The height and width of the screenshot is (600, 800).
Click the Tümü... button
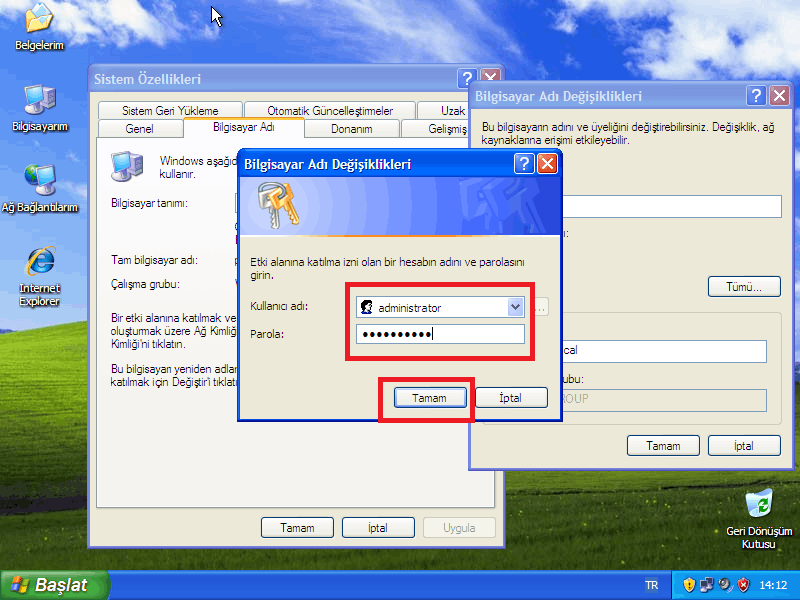[x=744, y=287]
